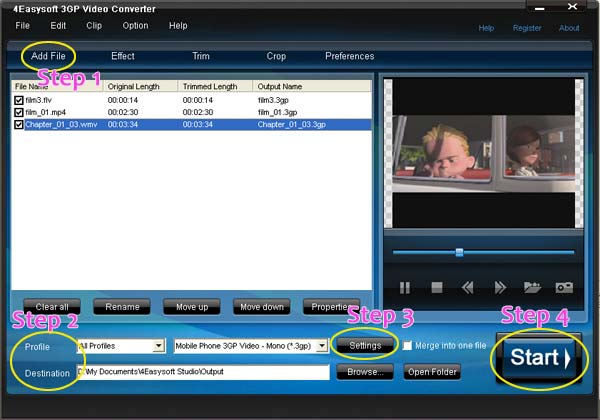Expand the All Profiles dropdown
This screenshot has height=420, width=600.
(x=158, y=346)
